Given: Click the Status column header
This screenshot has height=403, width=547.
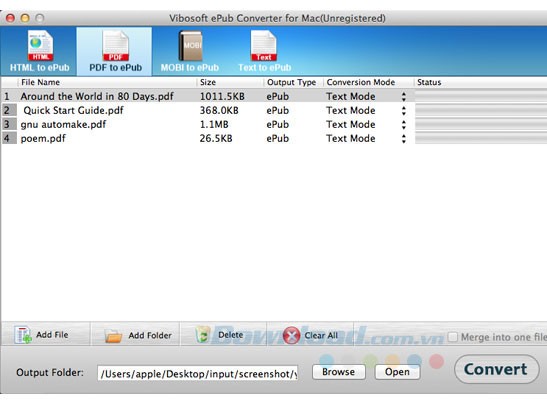Looking at the screenshot, I should coord(429,82).
